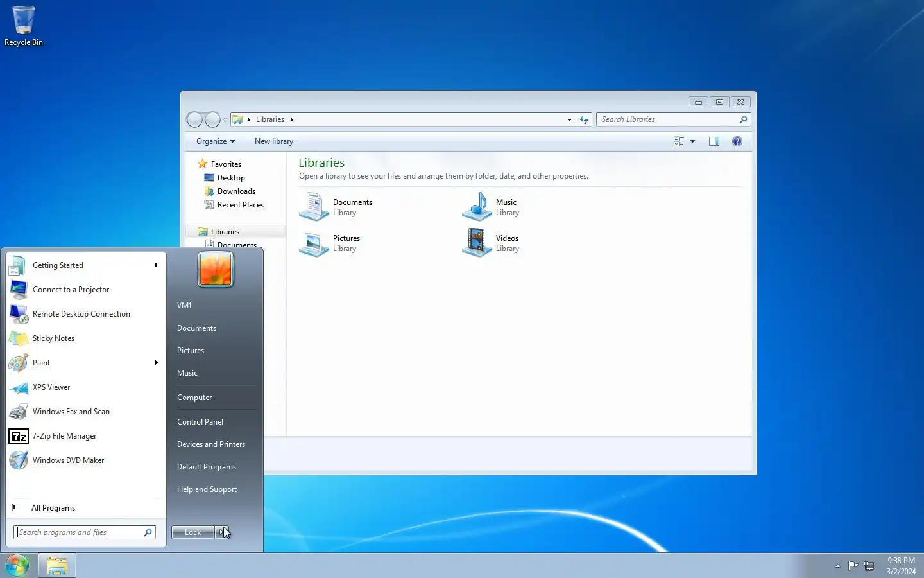Click Windows Explorer taskbar button
The width and height of the screenshot is (924, 578).
(x=57, y=566)
